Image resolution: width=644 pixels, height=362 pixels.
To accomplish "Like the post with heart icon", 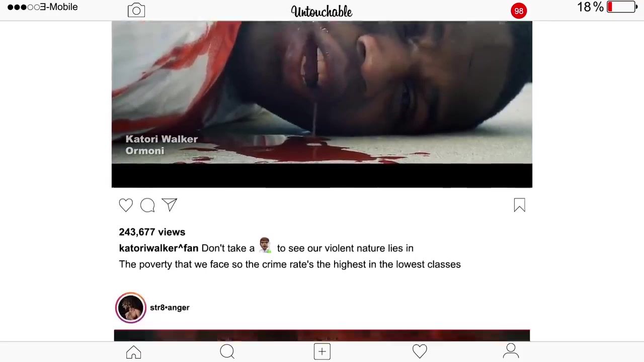I will [x=126, y=205].
